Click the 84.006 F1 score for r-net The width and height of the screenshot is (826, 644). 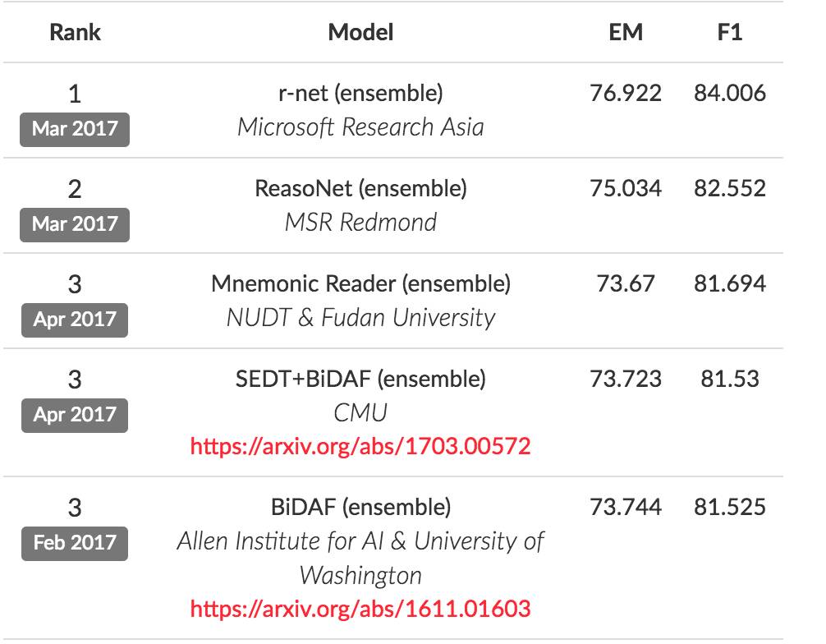[x=729, y=93]
